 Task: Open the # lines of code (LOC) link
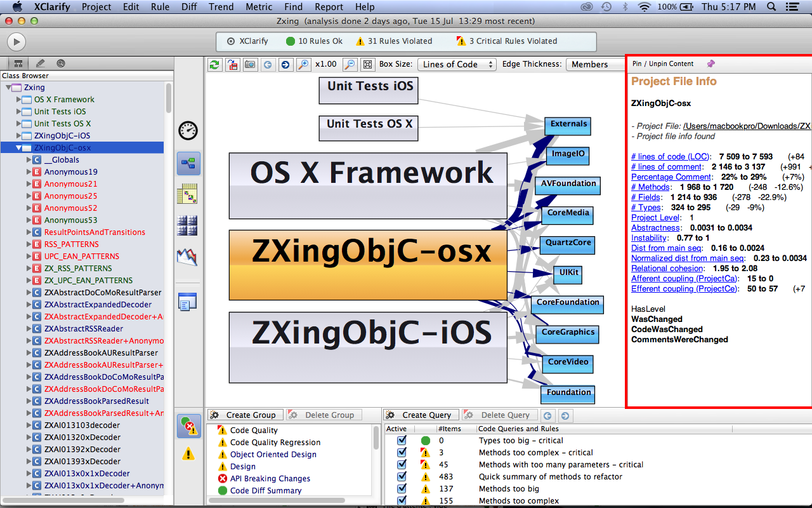pos(671,157)
